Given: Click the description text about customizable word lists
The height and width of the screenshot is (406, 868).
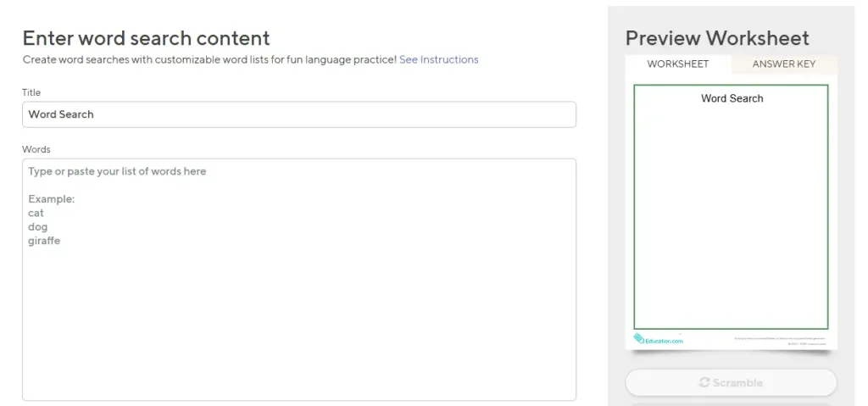Looking at the screenshot, I should pyautogui.click(x=209, y=59).
